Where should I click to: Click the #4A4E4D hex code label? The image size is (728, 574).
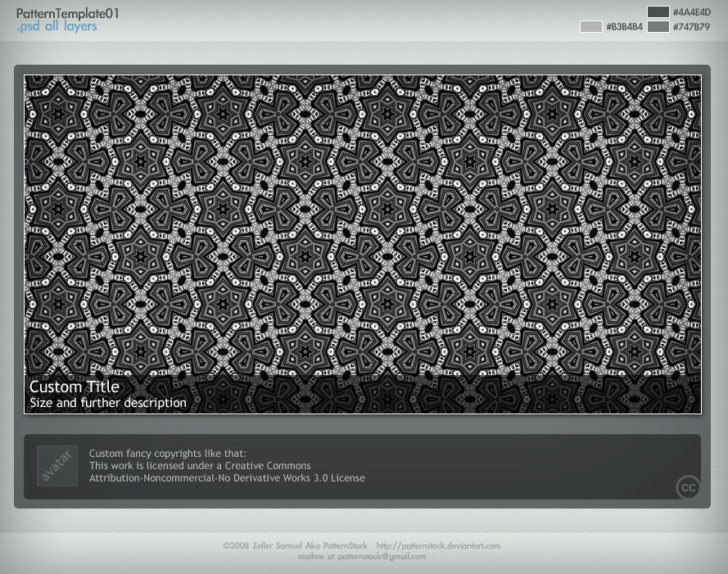692,12
